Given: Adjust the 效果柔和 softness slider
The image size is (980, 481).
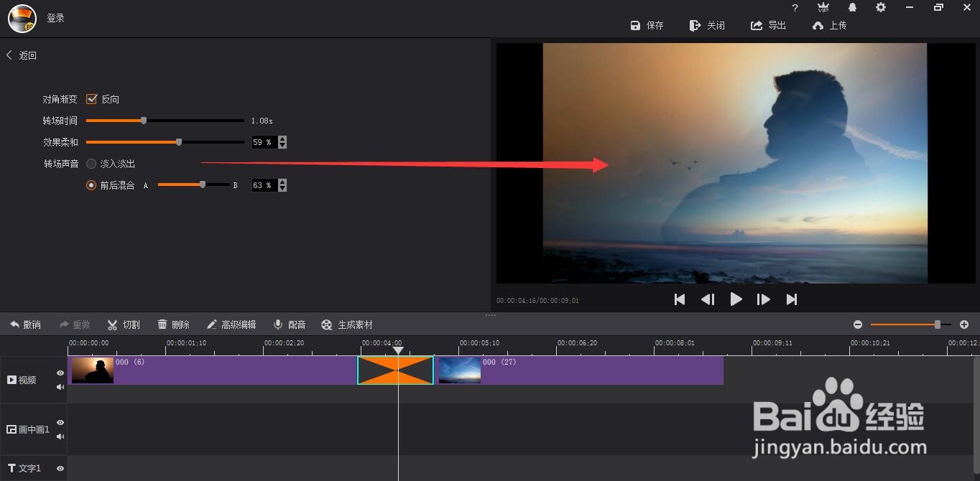Looking at the screenshot, I should (165, 142).
